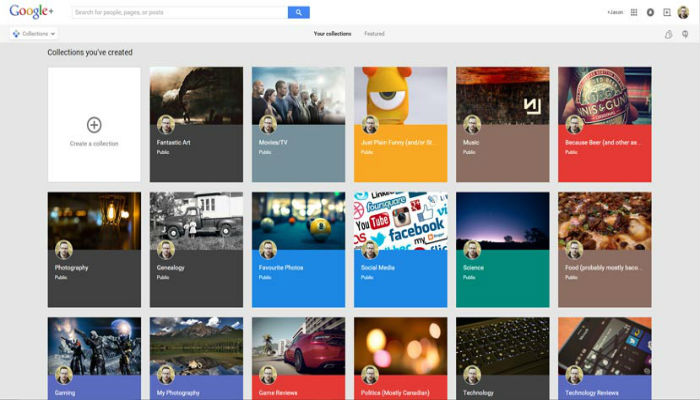Click the Collections you've created heading
The image size is (700, 400).
pyautogui.click(x=90, y=52)
